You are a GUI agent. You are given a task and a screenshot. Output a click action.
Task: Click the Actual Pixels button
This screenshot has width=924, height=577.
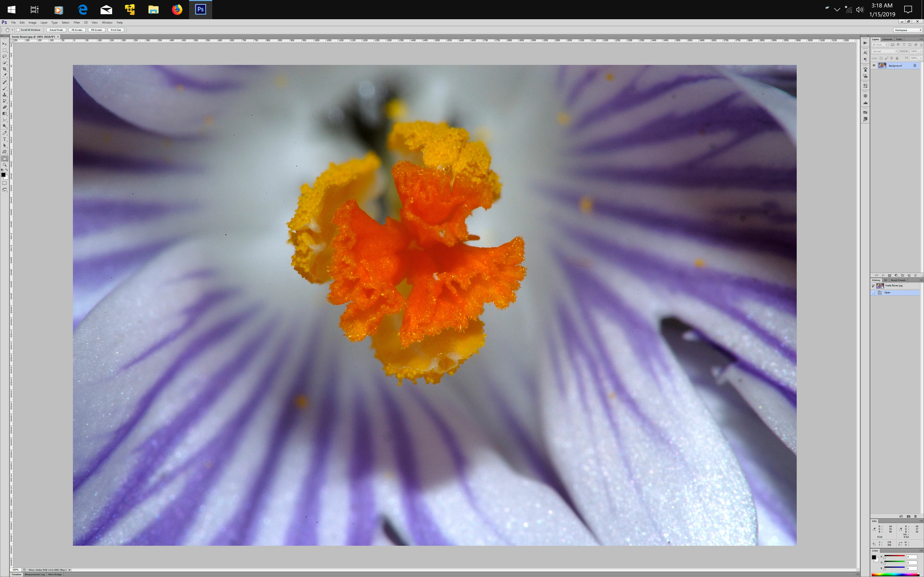pos(56,30)
